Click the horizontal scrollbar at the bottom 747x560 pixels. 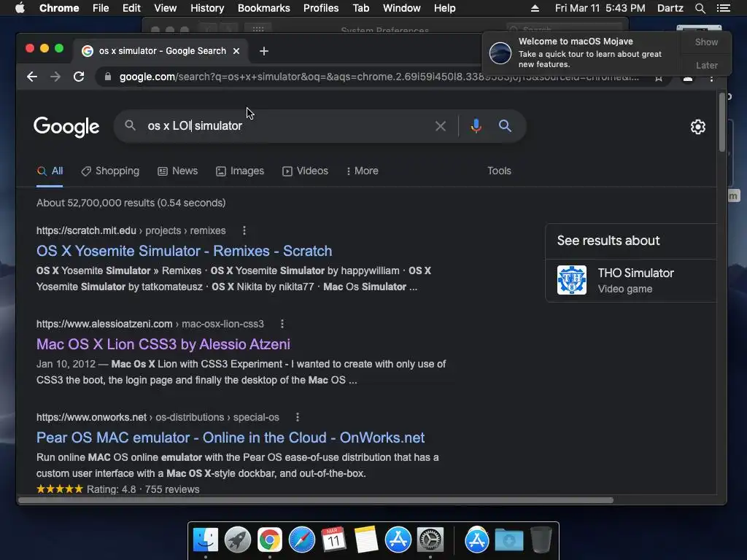(x=316, y=500)
